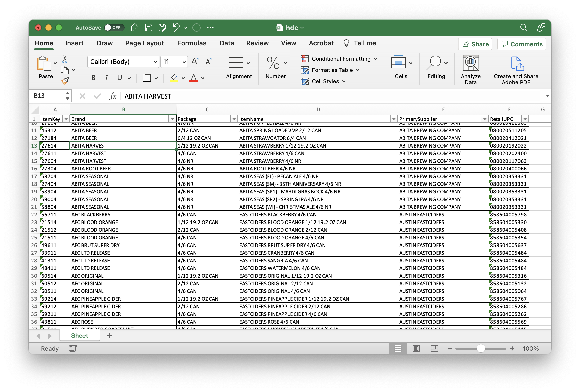
Task: Zoom in with plus button
Action: tap(512, 348)
